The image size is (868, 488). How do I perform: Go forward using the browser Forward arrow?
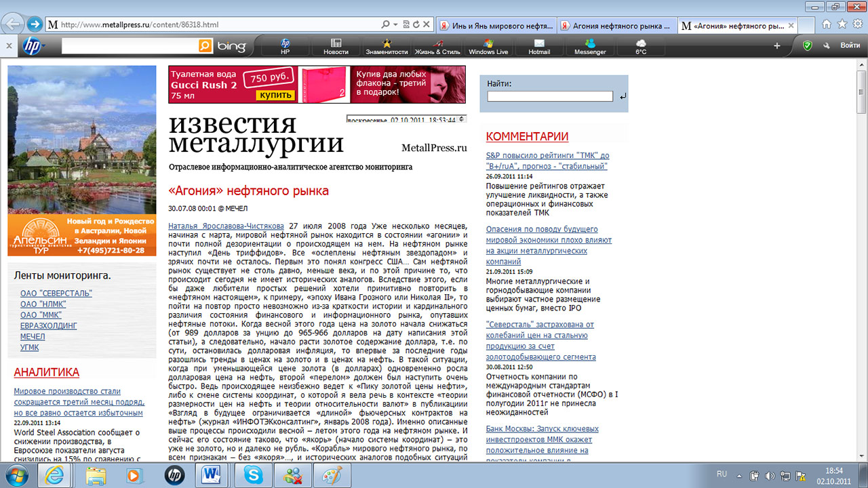tap(35, 24)
